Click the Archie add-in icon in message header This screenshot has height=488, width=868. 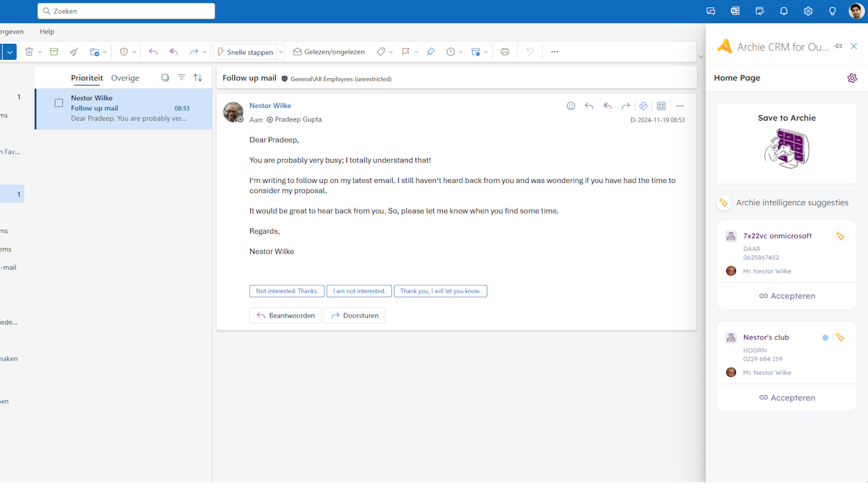(x=643, y=106)
